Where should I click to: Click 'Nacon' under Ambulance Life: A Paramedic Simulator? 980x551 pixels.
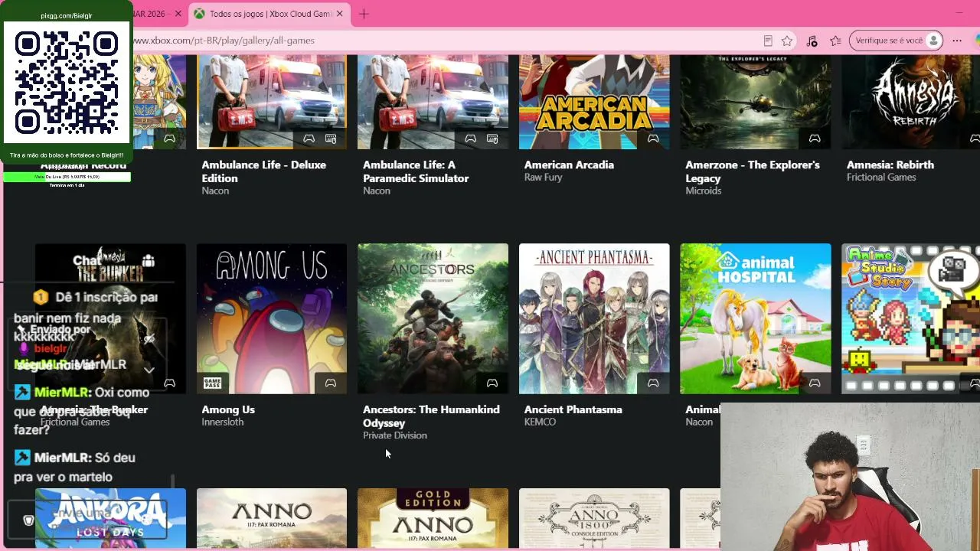click(377, 191)
